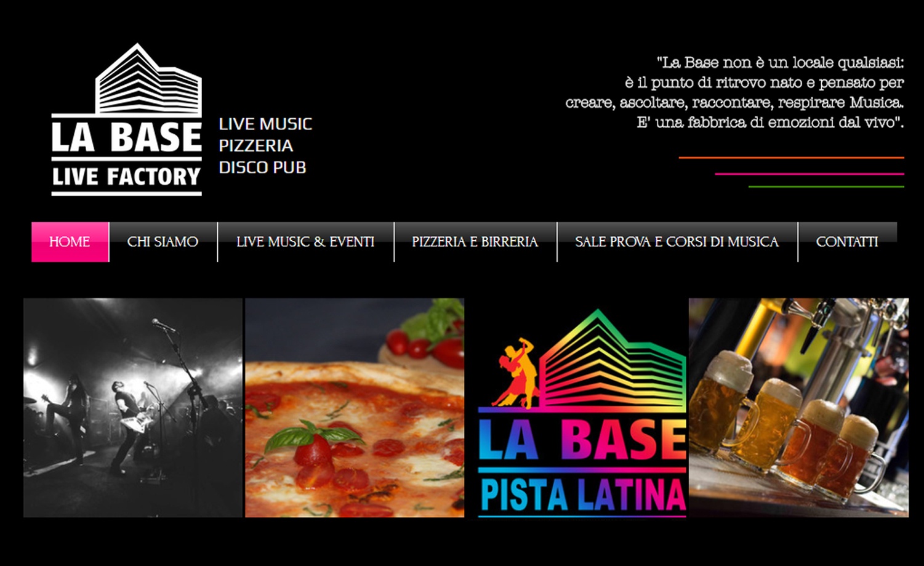Click the black-and-white live concert photo
The width and height of the screenshot is (924, 566).
(133, 408)
